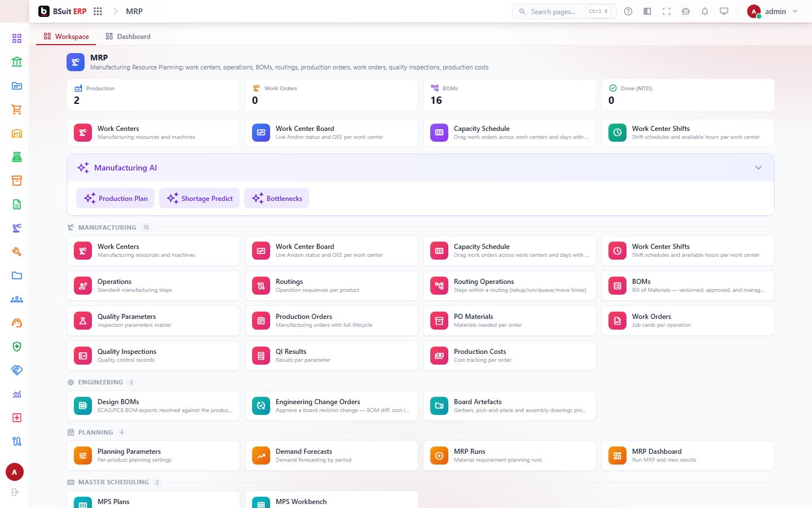This screenshot has width=812, height=508.
Task: Open the Production stat card showing 2
Action: (x=153, y=95)
